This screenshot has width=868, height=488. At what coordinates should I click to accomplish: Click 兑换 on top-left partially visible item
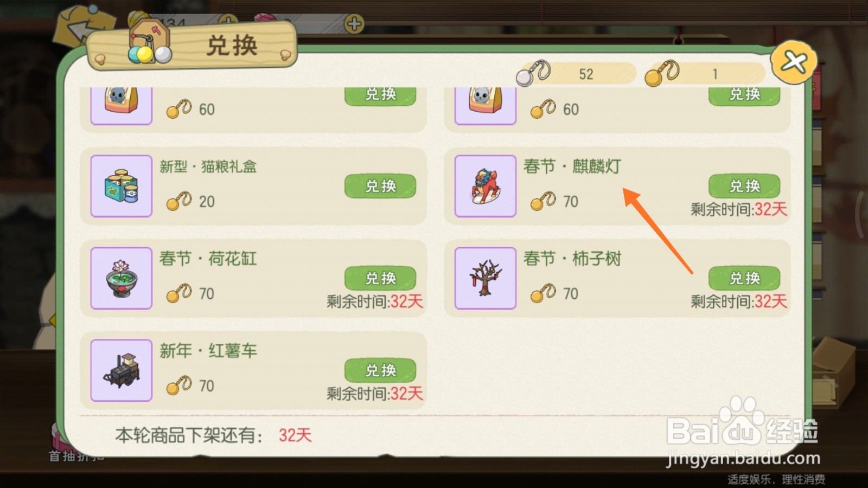pyautogui.click(x=380, y=96)
